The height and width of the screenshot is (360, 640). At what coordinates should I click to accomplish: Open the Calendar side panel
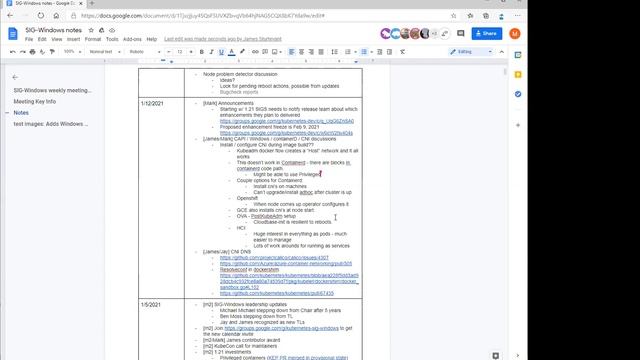518,55
